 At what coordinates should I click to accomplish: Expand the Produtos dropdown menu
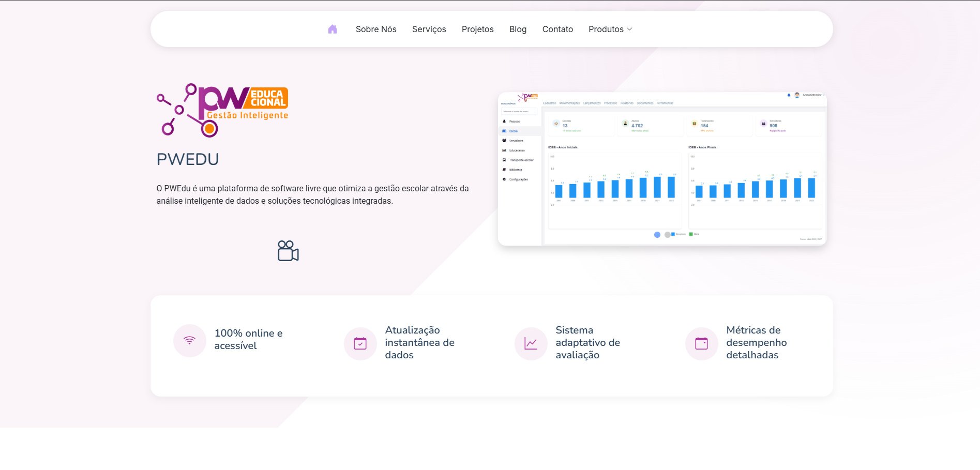coord(610,29)
